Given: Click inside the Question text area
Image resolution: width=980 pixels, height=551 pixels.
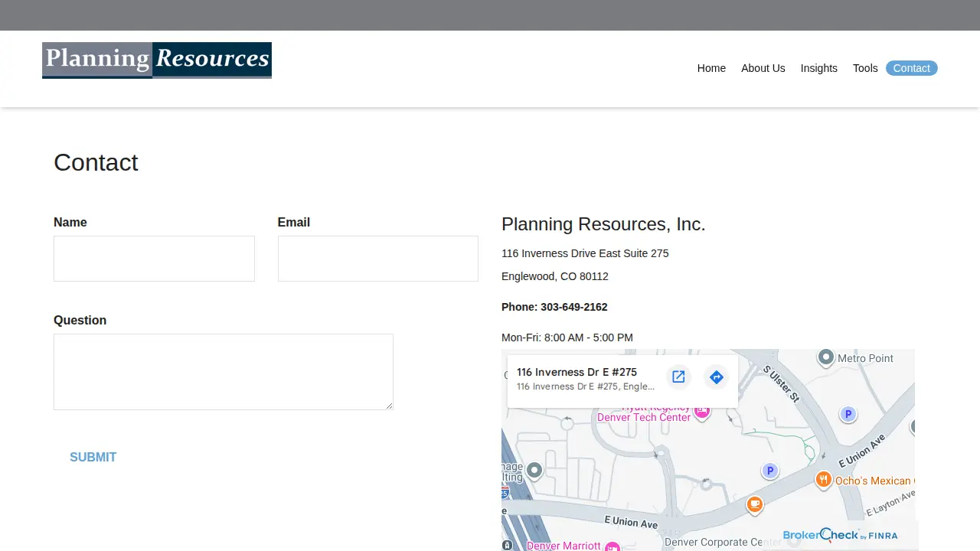Looking at the screenshot, I should [x=224, y=372].
